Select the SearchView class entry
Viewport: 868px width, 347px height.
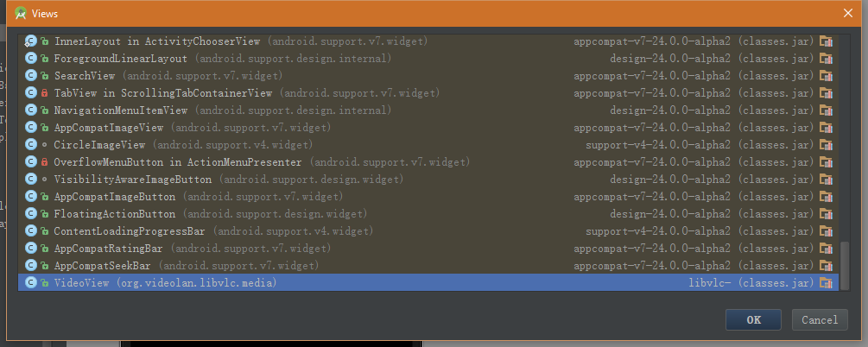click(428, 76)
